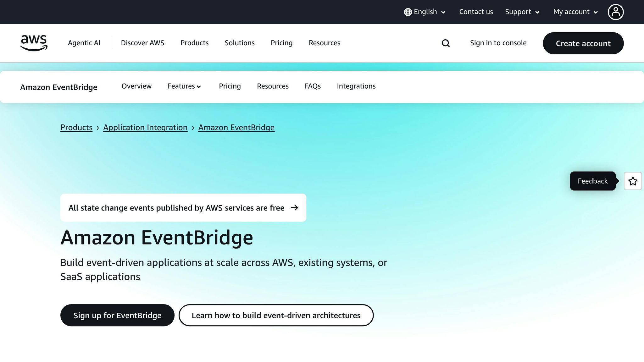Open the Features dropdown in EventBridge nav
This screenshot has width=644, height=362.
(x=184, y=86)
